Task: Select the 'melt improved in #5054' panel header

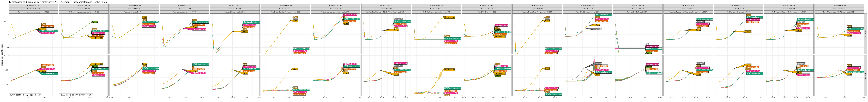Action: click(134, 12)
